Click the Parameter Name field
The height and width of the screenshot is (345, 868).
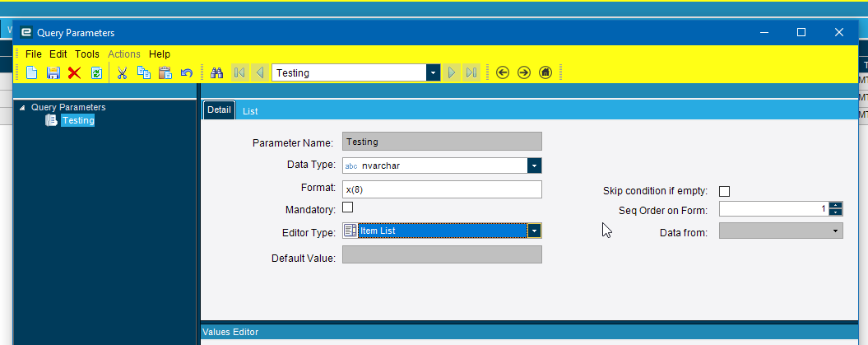pyautogui.click(x=442, y=142)
